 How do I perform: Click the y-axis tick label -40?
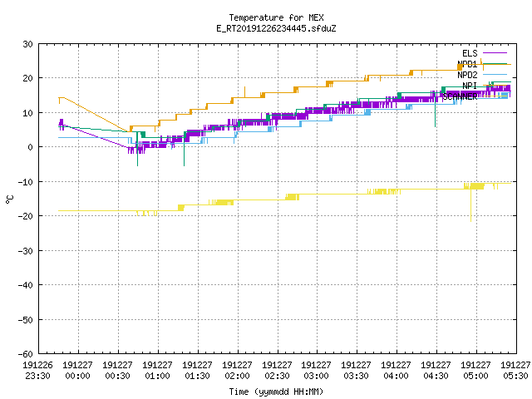(26, 285)
